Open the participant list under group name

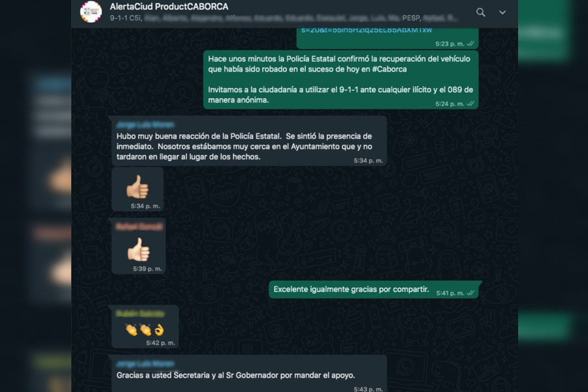pyautogui.click(x=283, y=18)
